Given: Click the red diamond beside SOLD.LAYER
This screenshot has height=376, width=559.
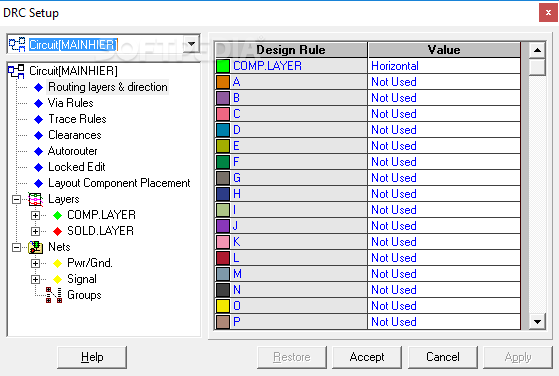Looking at the screenshot, I should (x=57, y=231).
